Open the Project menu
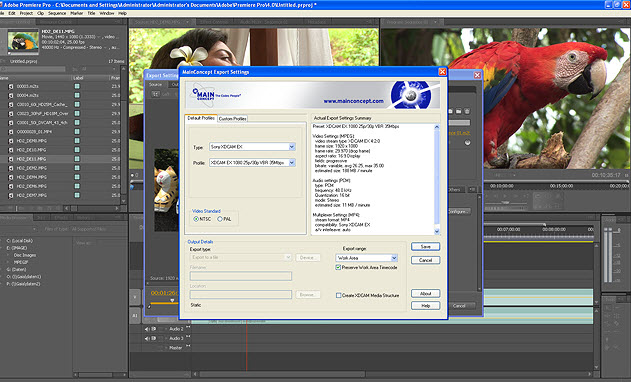This screenshot has height=382, width=631. coord(26,13)
